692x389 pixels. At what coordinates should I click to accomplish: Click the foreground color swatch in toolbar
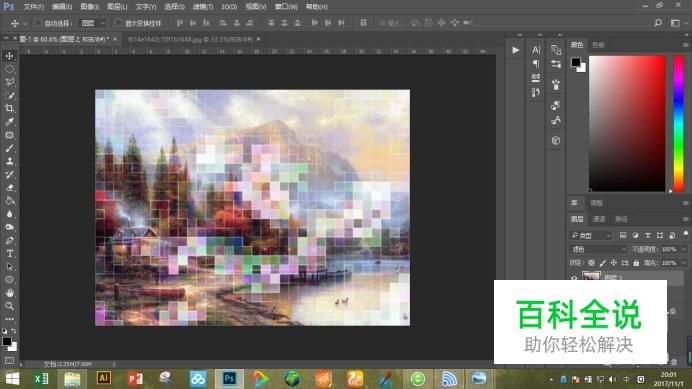click(7, 341)
